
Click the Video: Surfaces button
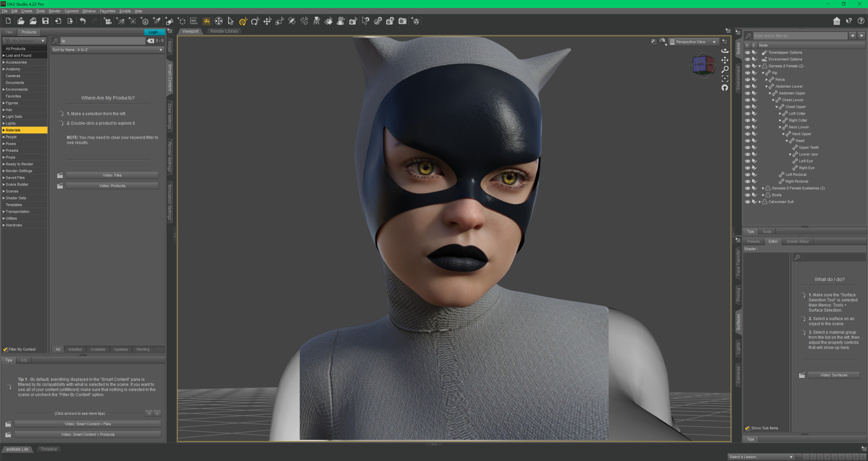pos(834,375)
